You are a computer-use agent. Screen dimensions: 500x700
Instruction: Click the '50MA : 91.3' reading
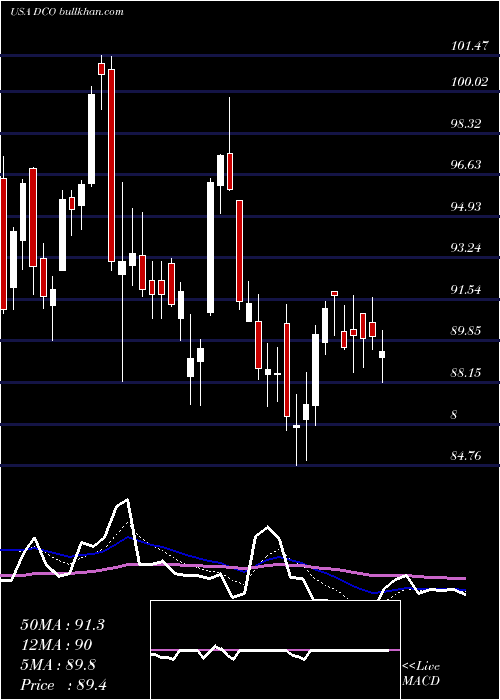tap(62, 625)
